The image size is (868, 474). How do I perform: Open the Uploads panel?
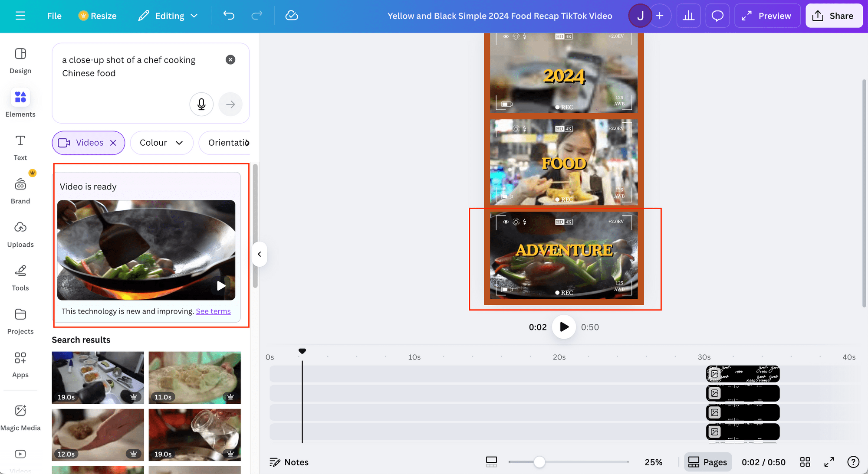pyautogui.click(x=20, y=233)
